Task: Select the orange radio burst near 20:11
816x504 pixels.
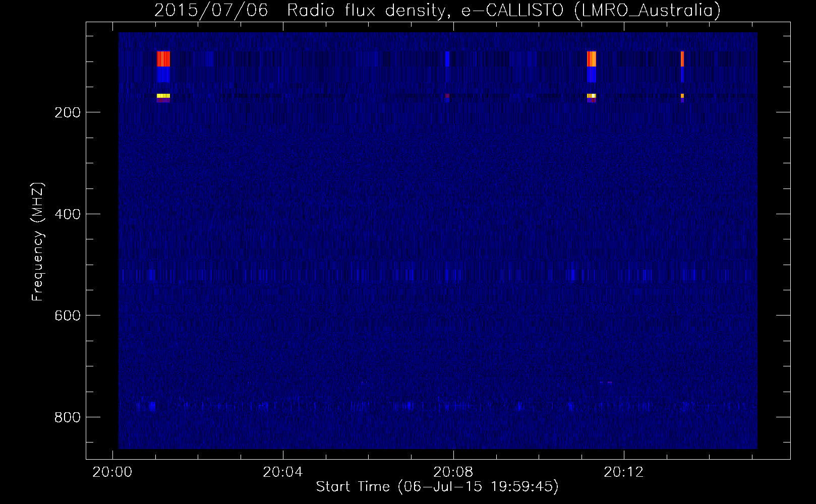Action: 592,59
